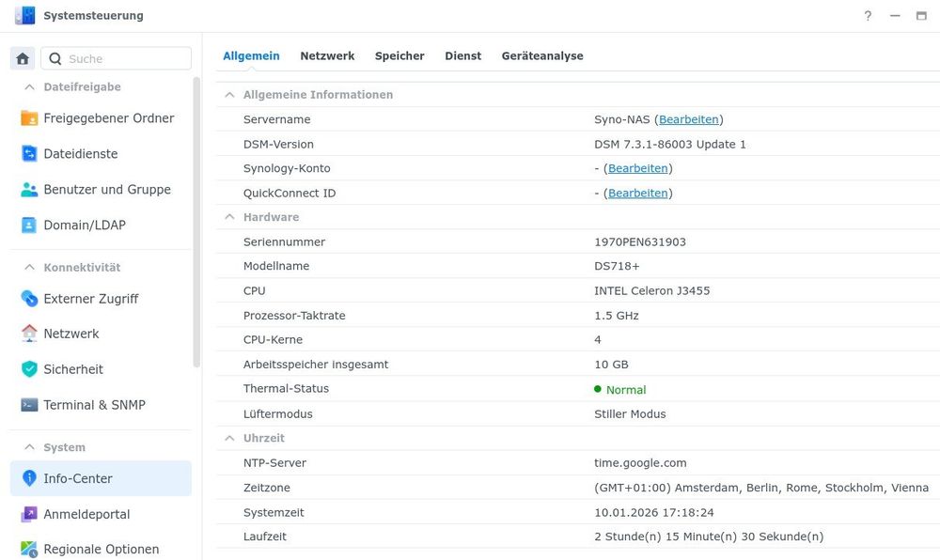Image resolution: width=940 pixels, height=560 pixels.
Task: Collapse the Allgemeine Informationen section
Action: (228, 94)
